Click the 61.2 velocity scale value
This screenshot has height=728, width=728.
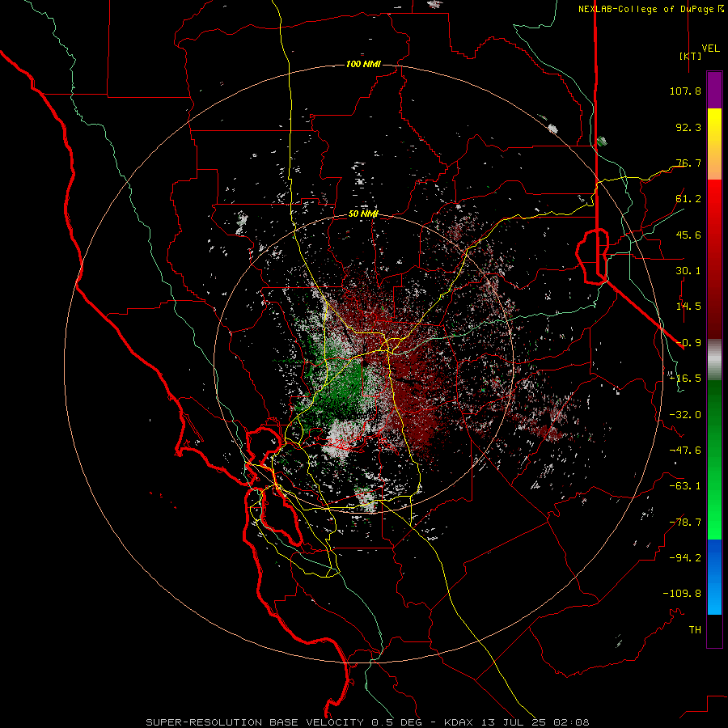pyautogui.click(x=688, y=199)
